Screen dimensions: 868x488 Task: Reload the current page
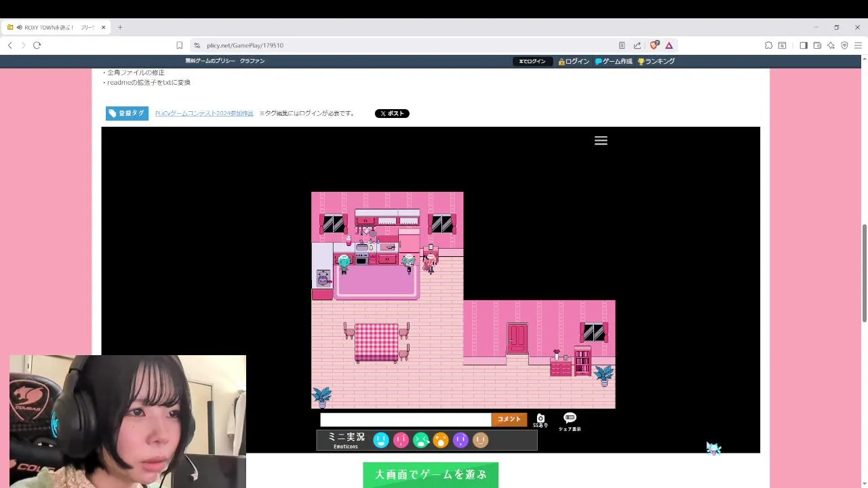(x=37, y=45)
